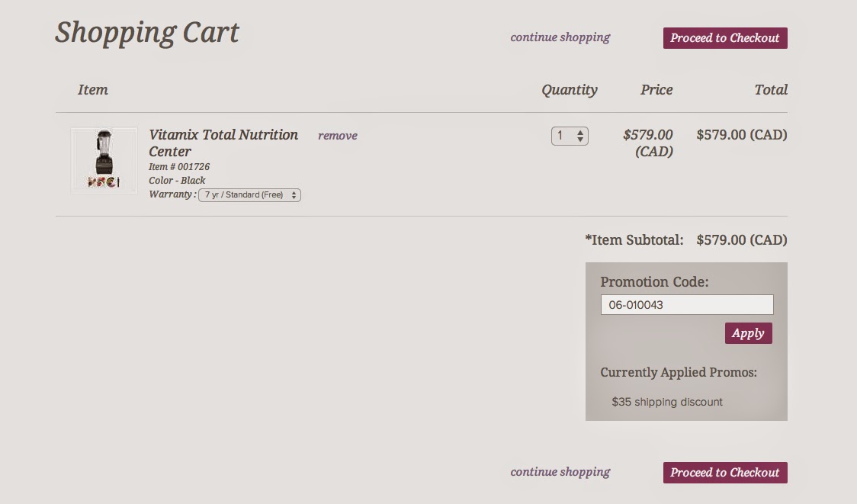This screenshot has width=857, height=504.
Task: Click Proceed to Checkout below the promo box
Action: coord(725,473)
